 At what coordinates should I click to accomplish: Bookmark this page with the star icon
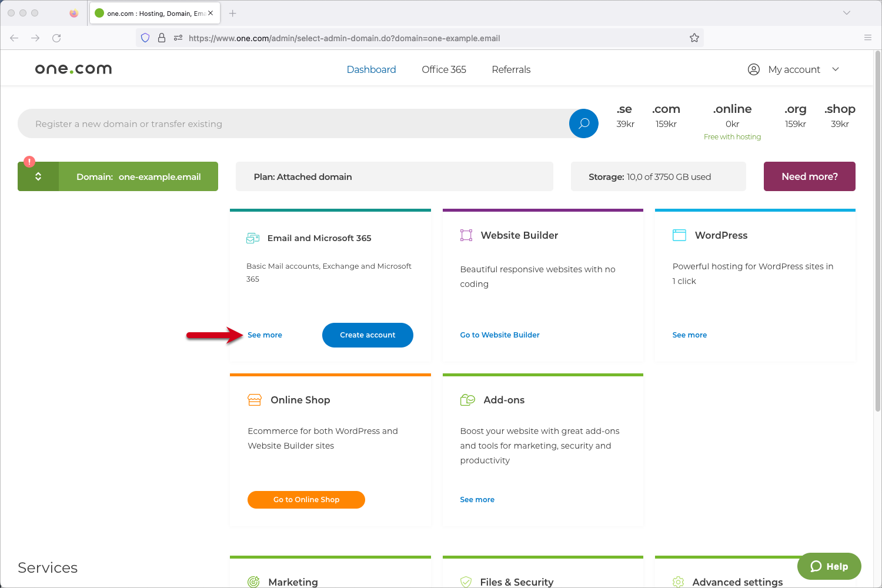click(694, 38)
